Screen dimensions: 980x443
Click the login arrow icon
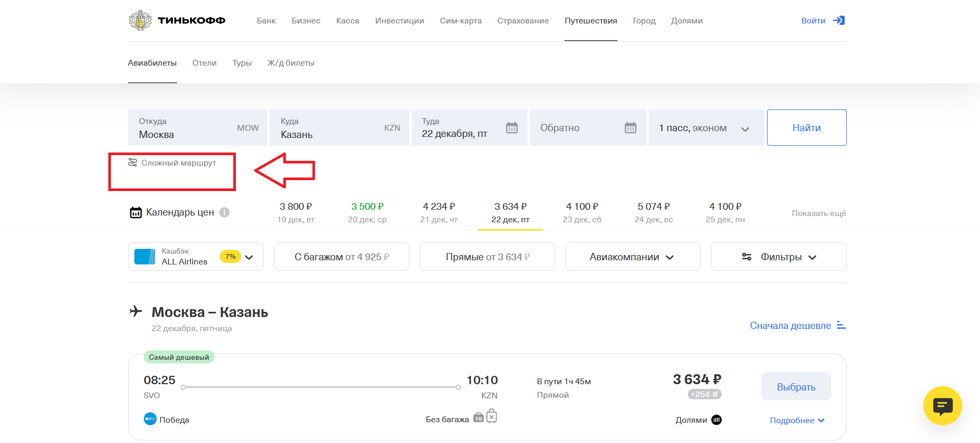pyautogui.click(x=838, y=21)
